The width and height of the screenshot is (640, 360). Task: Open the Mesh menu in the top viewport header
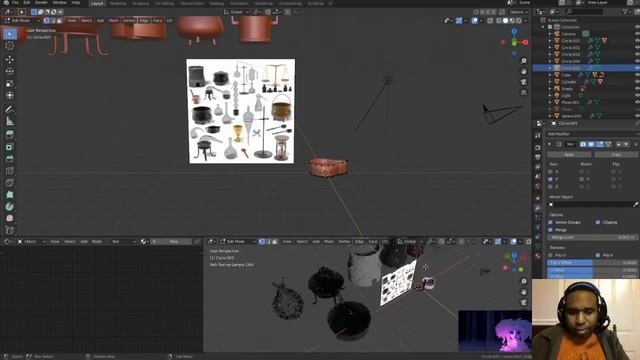[113, 20]
